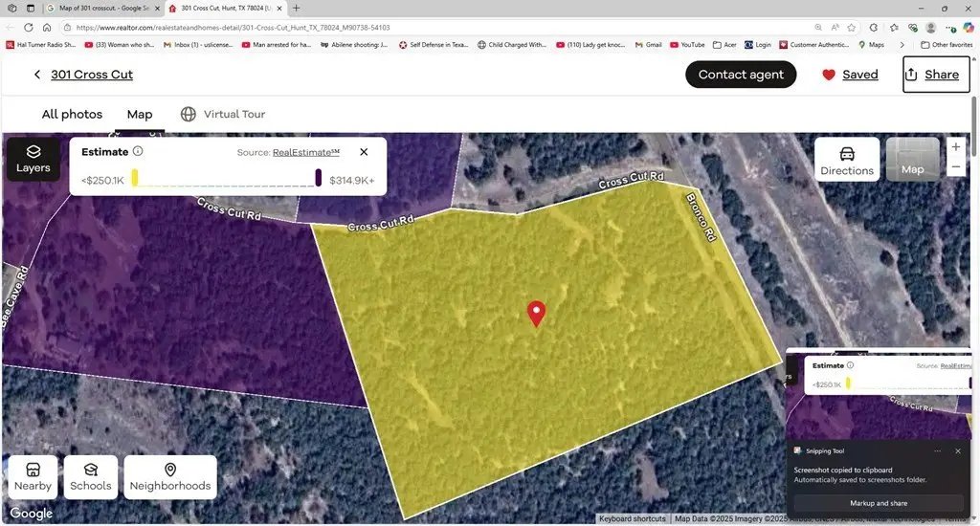This screenshot has height=526, width=980.
Task: Click the yellow low-estimate legend swatch
Action: [x=135, y=178]
